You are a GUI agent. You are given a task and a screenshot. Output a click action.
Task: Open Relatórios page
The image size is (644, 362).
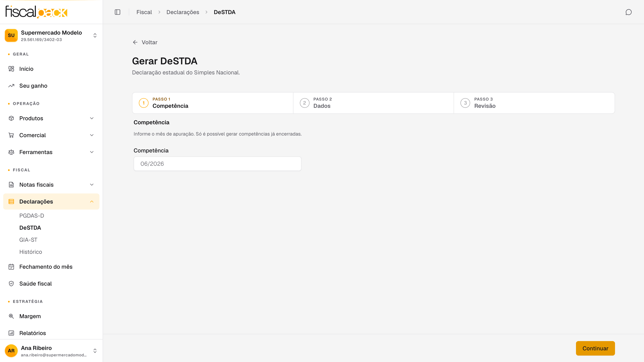tap(51, 333)
